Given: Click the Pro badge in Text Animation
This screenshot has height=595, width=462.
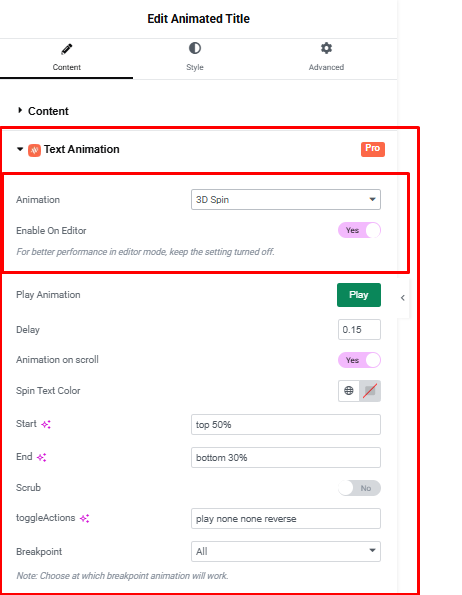Looking at the screenshot, I should point(372,149).
